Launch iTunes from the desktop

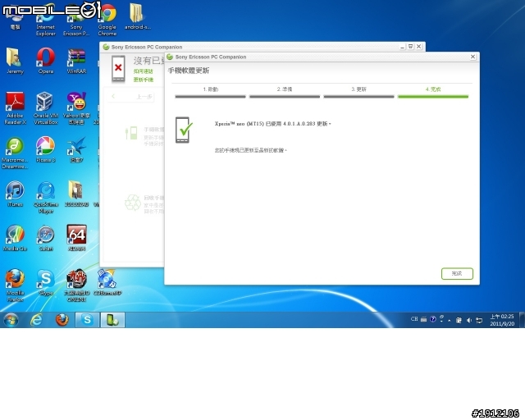pyautogui.click(x=15, y=194)
